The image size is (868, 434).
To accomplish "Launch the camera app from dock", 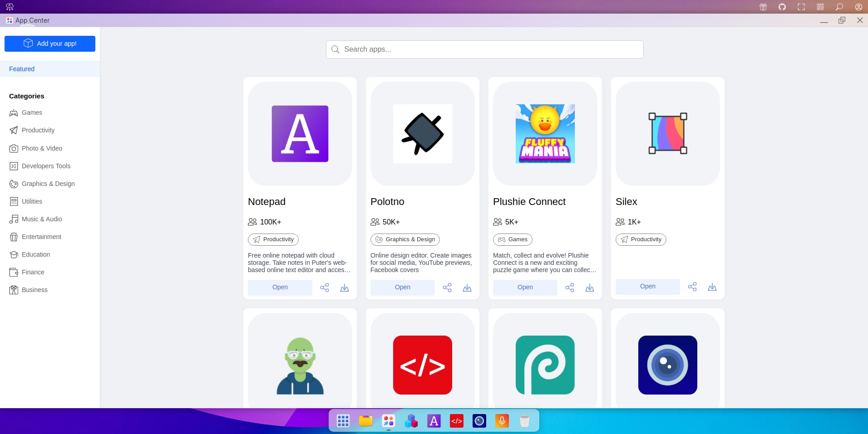I will [x=479, y=421].
